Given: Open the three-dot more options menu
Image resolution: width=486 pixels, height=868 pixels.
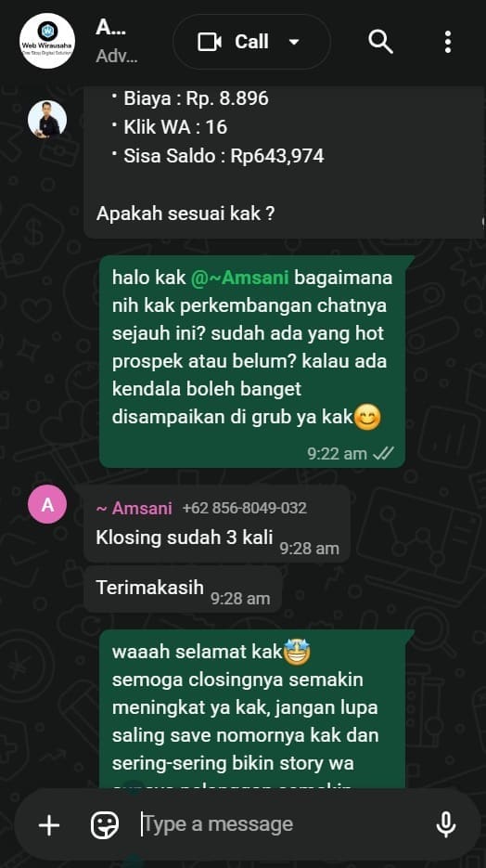Looking at the screenshot, I should point(447,42).
